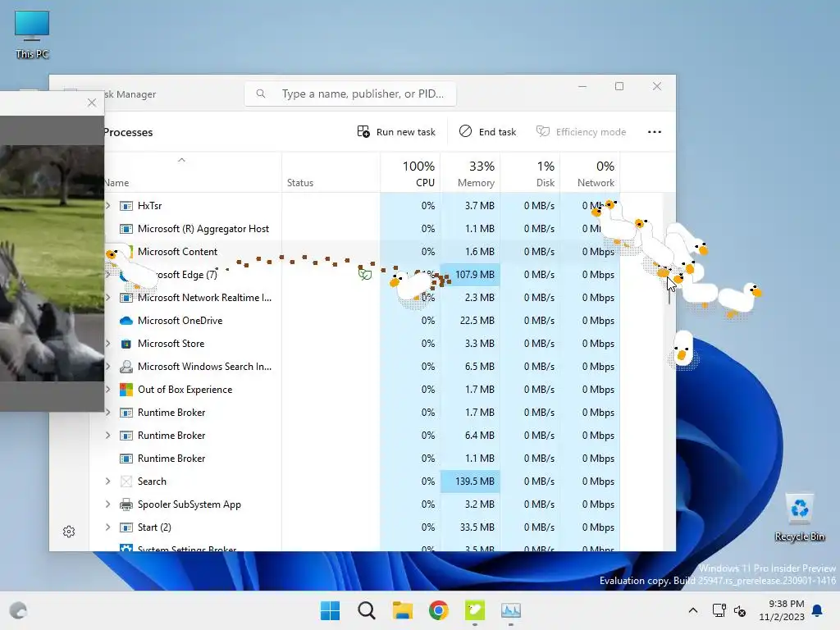
Task: Expand the Microsoft Store process
Action: tap(107, 344)
